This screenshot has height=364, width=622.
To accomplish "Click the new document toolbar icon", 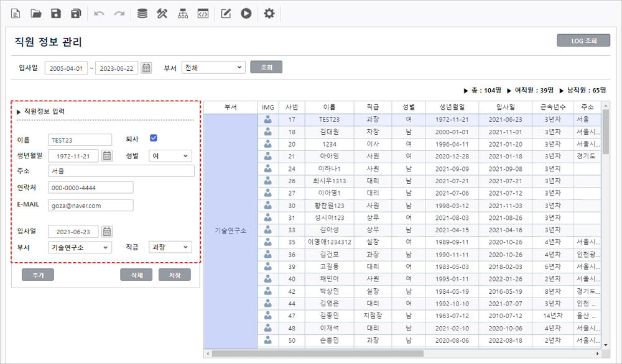I will tap(16, 14).
